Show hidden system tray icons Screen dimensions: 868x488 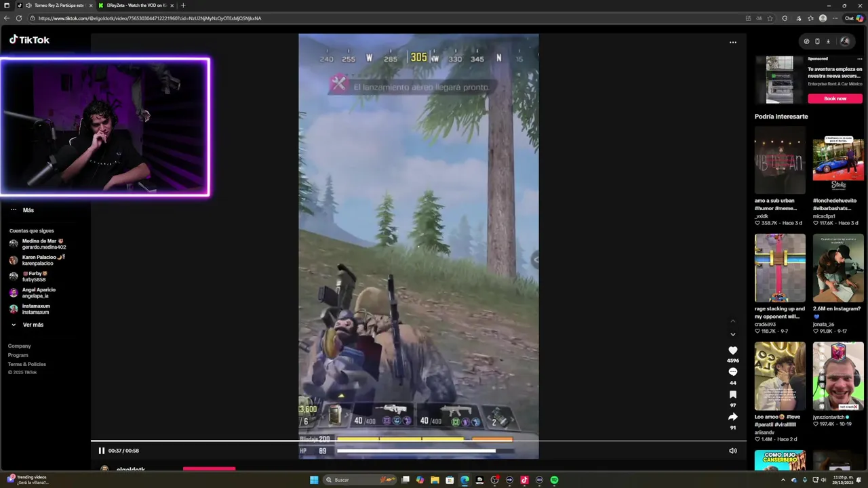pyautogui.click(x=783, y=480)
